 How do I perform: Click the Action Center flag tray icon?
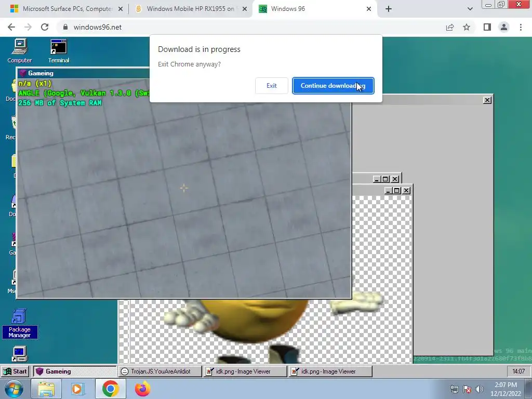coord(467,389)
